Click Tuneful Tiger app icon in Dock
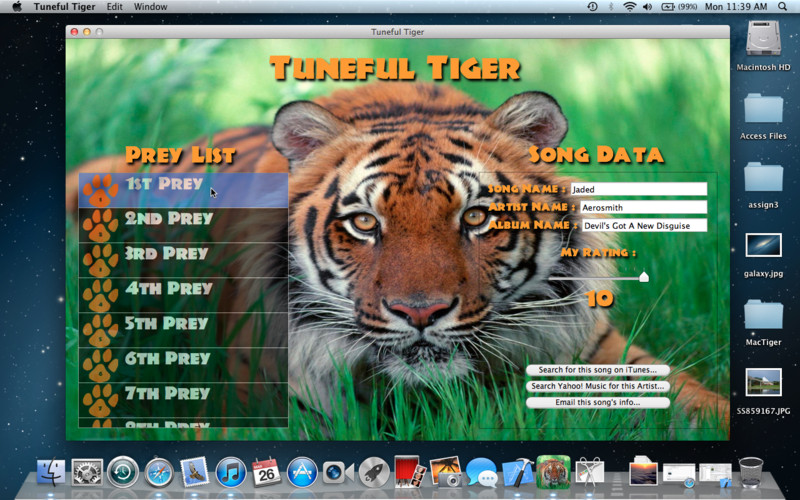Image resolution: width=800 pixels, height=500 pixels. click(x=553, y=471)
